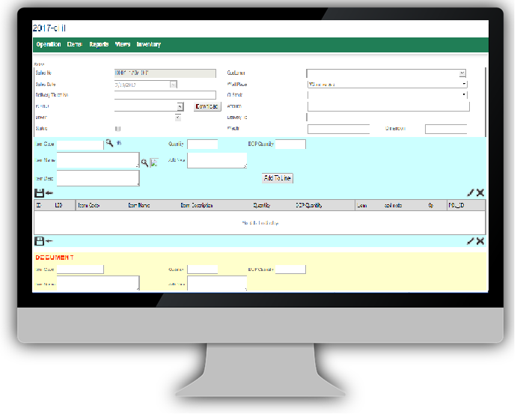Open the Warehouse selection dropdown
Image resolution: width=532 pixels, height=420 pixels.
(464, 85)
